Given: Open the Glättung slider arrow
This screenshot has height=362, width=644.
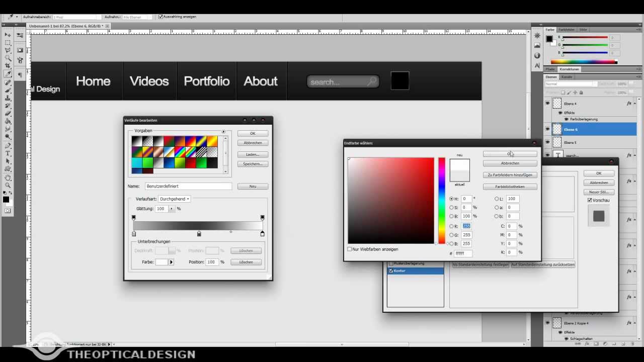Looking at the screenshot, I should click(x=171, y=209).
